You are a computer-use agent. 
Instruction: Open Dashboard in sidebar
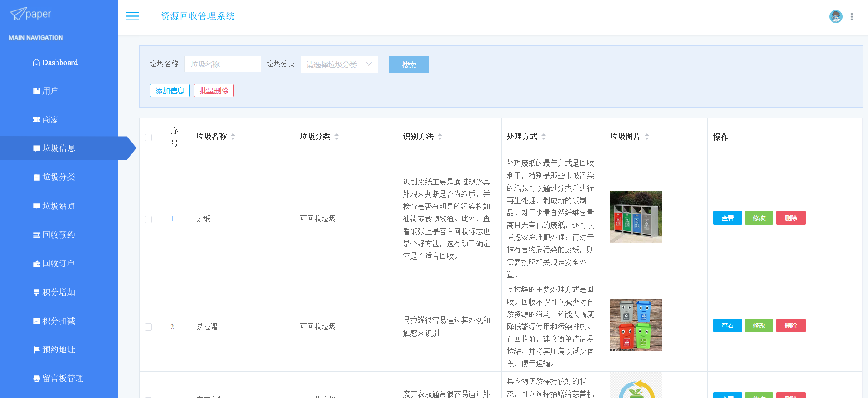pos(60,62)
